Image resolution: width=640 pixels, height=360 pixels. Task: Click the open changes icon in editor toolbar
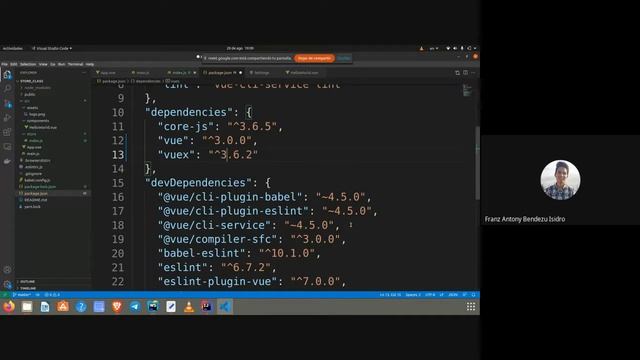point(457,73)
